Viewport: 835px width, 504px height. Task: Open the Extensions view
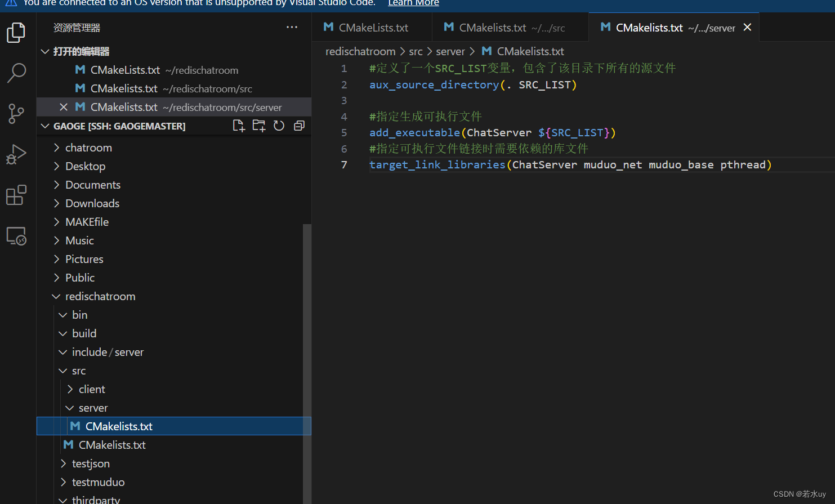16,195
